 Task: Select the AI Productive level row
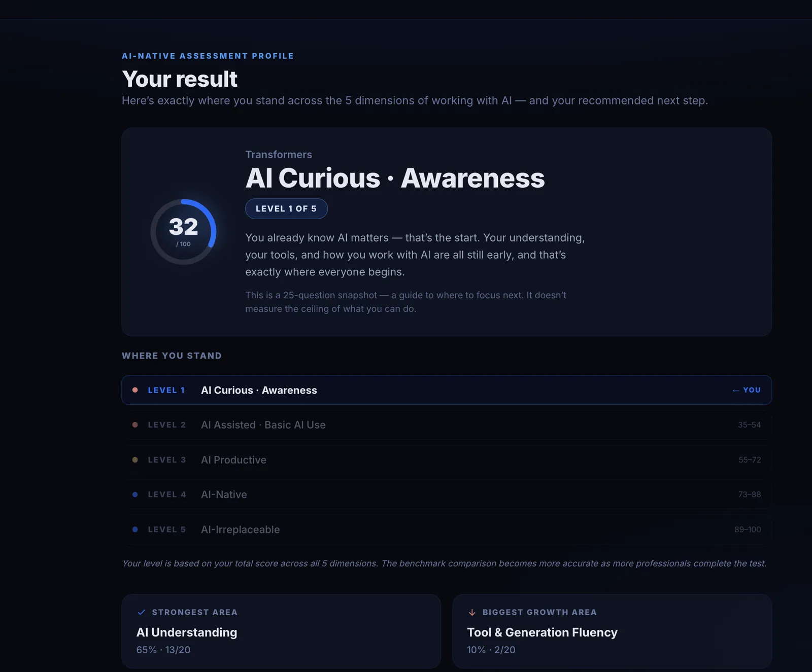[447, 460]
